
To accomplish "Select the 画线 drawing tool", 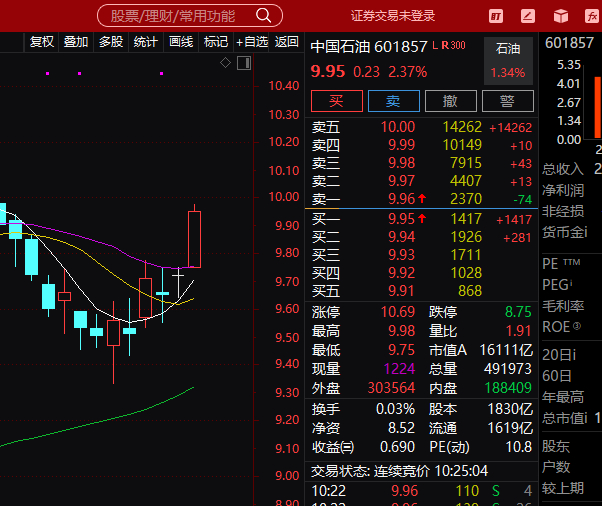I will (181, 41).
